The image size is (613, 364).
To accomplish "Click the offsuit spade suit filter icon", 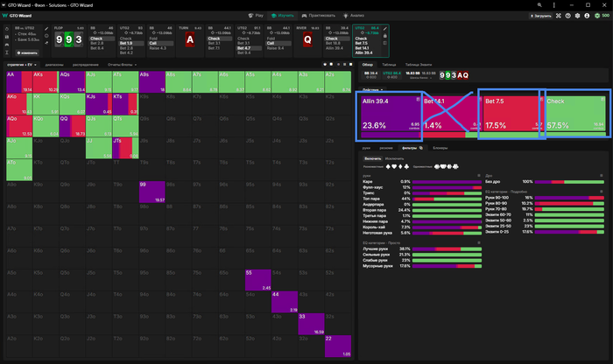I will 388,167.
